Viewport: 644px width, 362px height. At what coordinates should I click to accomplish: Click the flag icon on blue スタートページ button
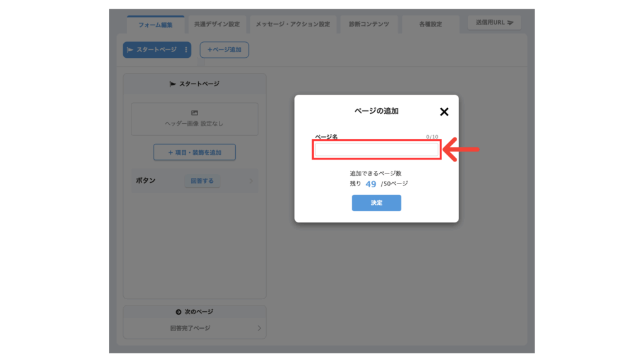pyautogui.click(x=130, y=50)
